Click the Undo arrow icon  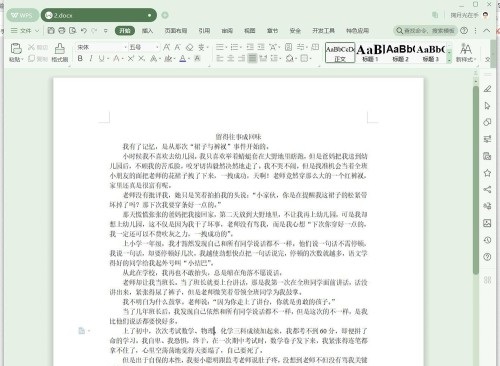[x=83, y=31]
